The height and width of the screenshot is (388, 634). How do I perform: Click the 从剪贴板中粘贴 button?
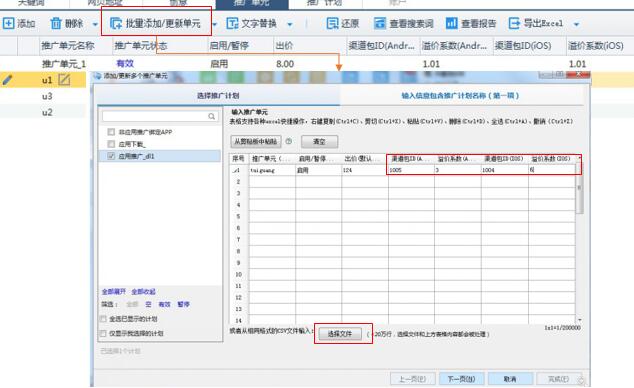[256, 141]
